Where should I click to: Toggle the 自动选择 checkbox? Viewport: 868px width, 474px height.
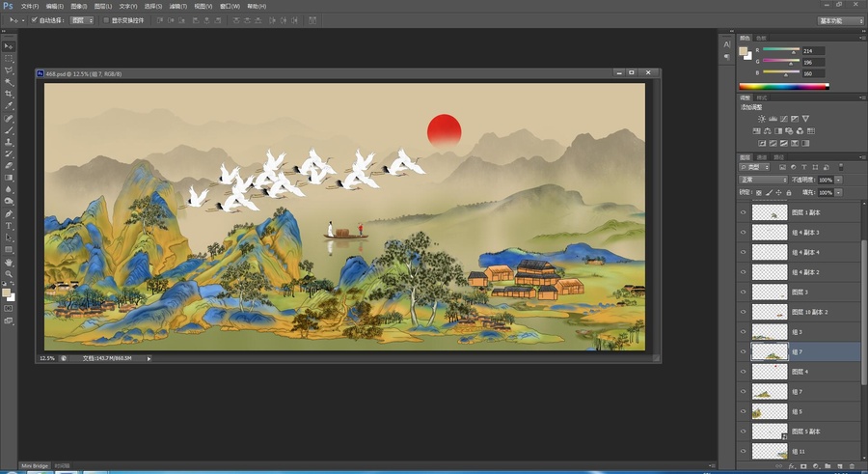(x=35, y=20)
